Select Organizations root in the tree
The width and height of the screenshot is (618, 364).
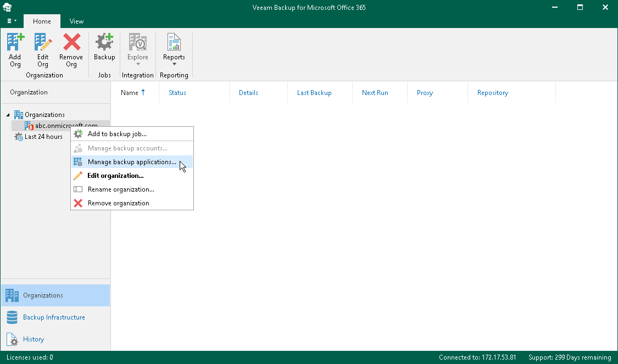44,115
